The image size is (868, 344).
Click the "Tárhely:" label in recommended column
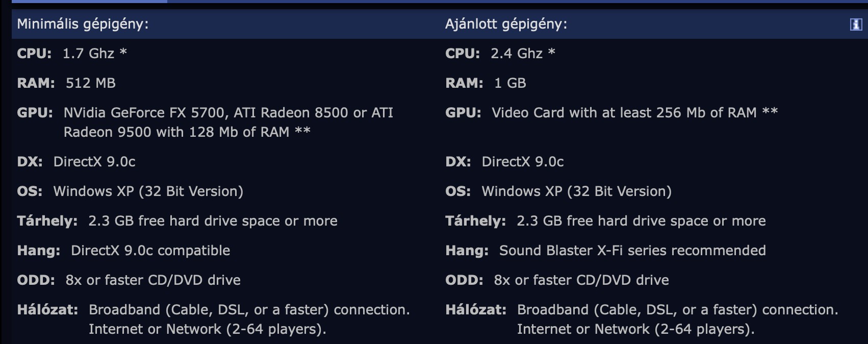(x=475, y=221)
